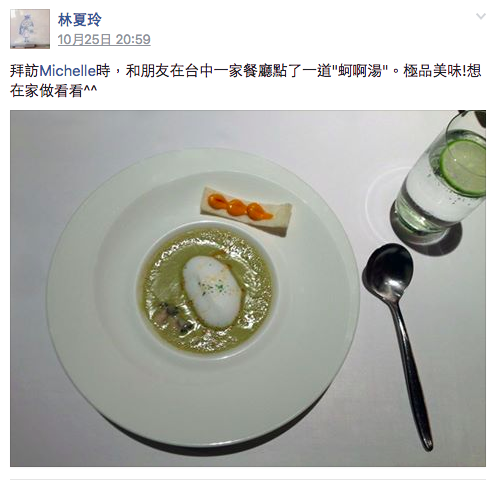495x481 pixels.
Task: Click the lime slice in the glass
Action: point(463,167)
